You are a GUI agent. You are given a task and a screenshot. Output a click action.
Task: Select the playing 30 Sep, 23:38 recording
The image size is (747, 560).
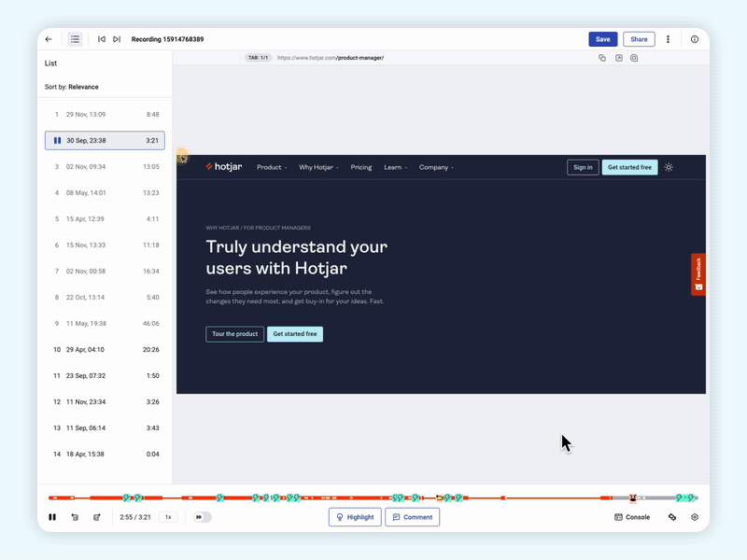point(105,141)
